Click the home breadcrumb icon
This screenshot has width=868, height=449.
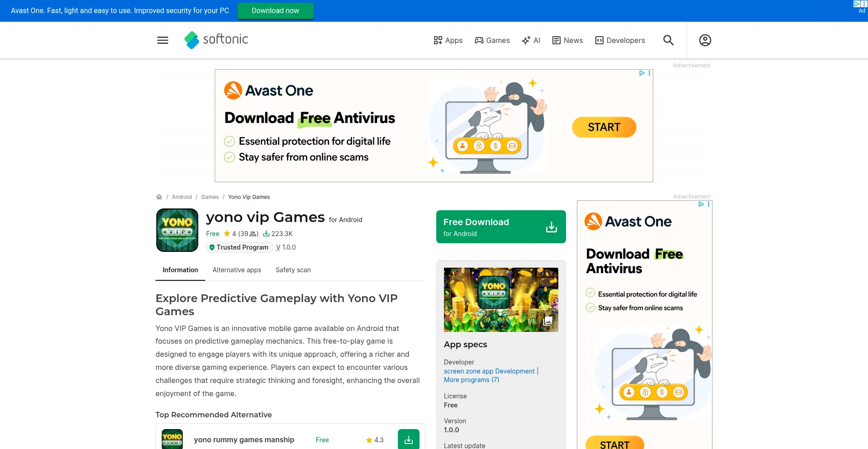[159, 197]
